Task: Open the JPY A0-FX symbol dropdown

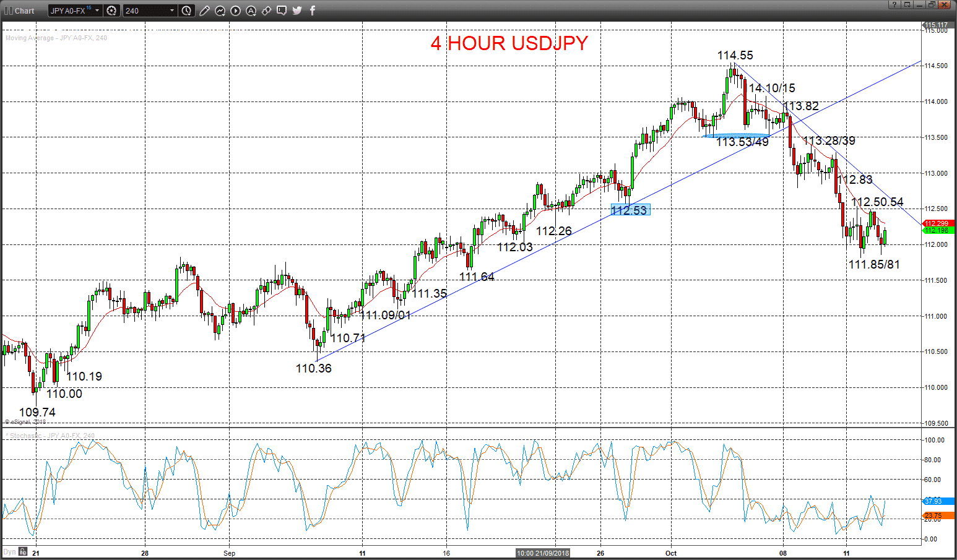Action: (75, 11)
